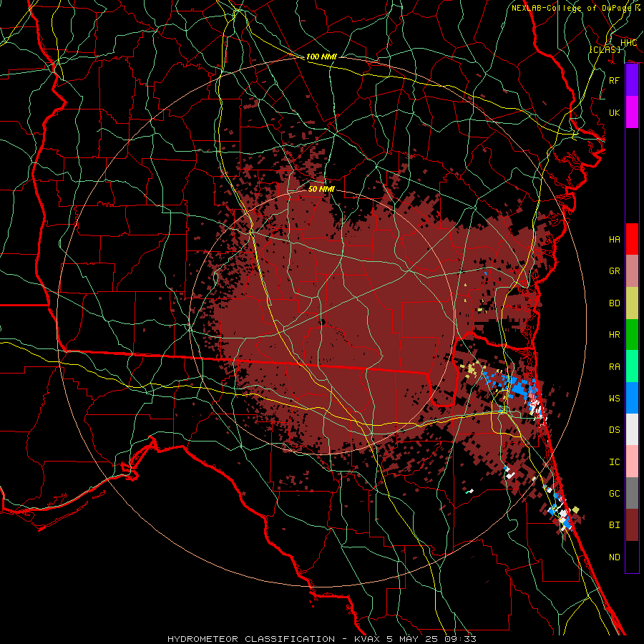The height and width of the screenshot is (644, 644).
Task: Click the DS white legend swatch
Action: 632,429
